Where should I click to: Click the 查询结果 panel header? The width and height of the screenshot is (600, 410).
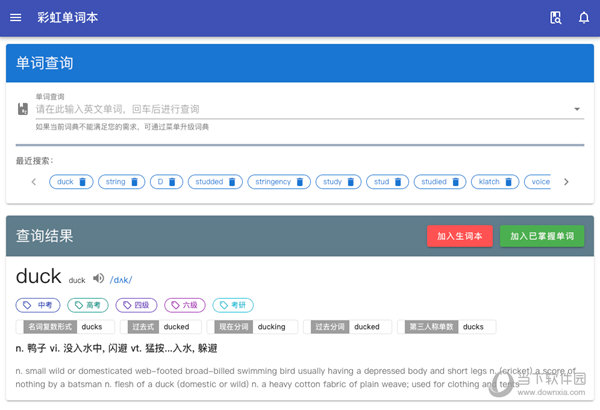coord(300,236)
